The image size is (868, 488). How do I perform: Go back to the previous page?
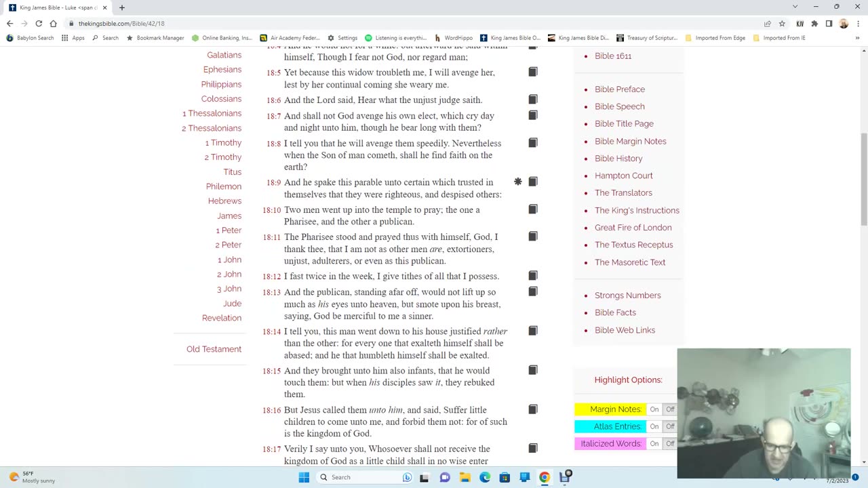(x=9, y=23)
